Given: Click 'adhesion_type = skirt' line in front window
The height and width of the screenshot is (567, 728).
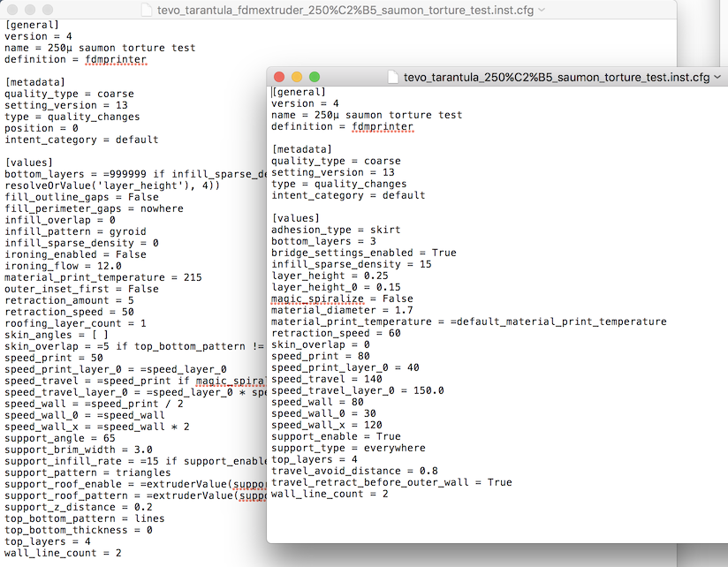Looking at the screenshot, I should 336,230.
